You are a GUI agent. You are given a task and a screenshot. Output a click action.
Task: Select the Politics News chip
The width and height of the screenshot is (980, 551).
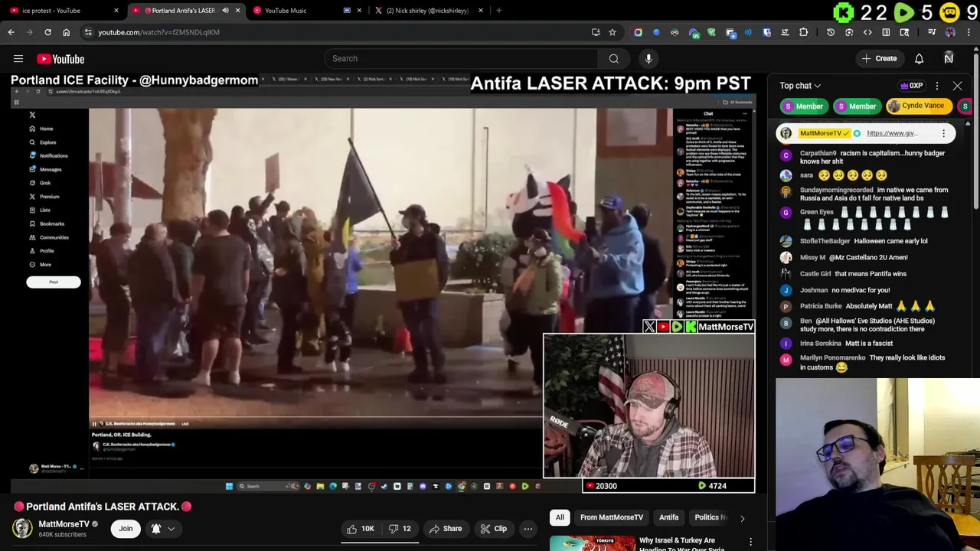tap(710, 517)
